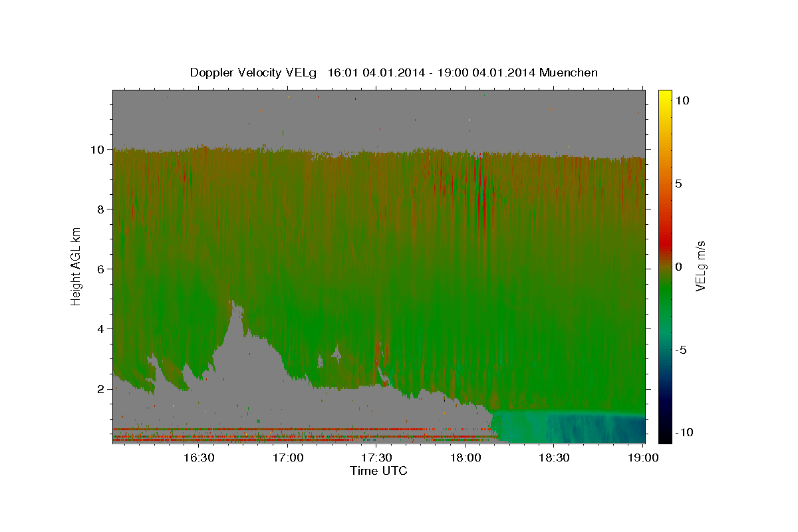Click the 'Time UTC' axis label
Image resolution: width=798 pixels, height=532 pixels.
pos(378,471)
